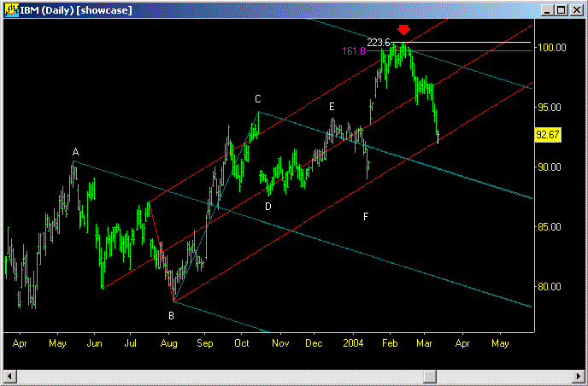This screenshot has height=386, width=588.
Task: Click the chart window's title bar icon
Action: pos(9,9)
